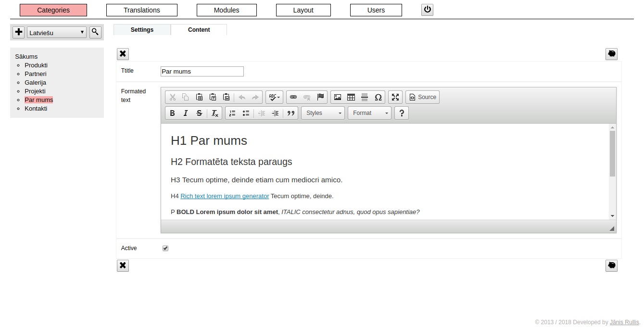Choose Paste as plain text icon
Image resolution: width=644 pixels, height=329 pixels.
213,97
